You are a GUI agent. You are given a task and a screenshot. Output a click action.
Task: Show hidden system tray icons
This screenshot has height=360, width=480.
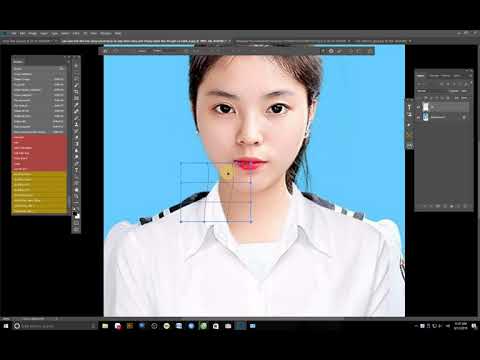(x=416, y=326)
